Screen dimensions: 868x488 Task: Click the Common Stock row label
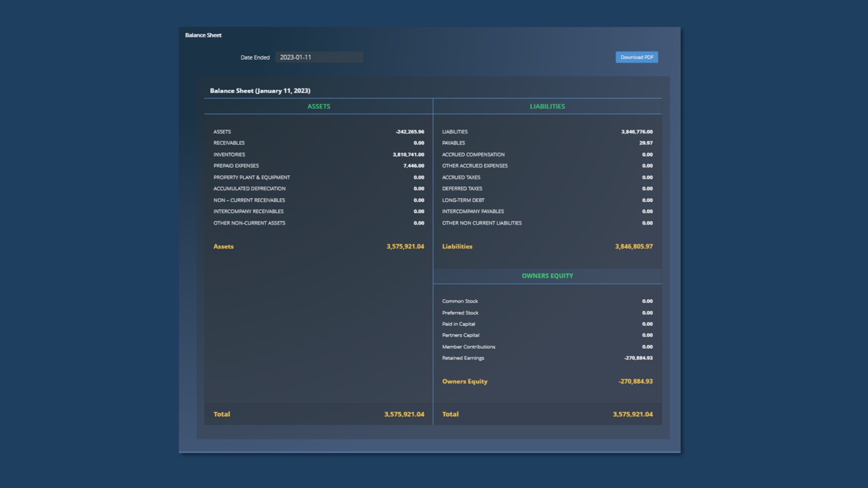point(460,301)
